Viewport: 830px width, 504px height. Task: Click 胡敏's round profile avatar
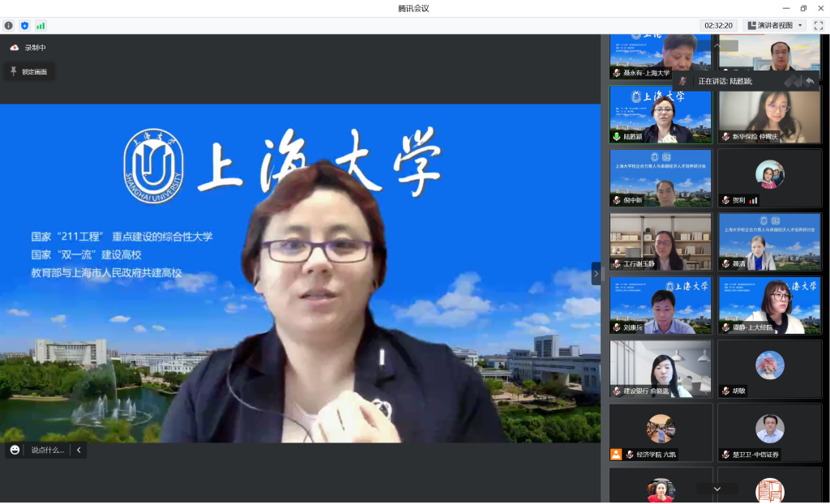(770, 365)
